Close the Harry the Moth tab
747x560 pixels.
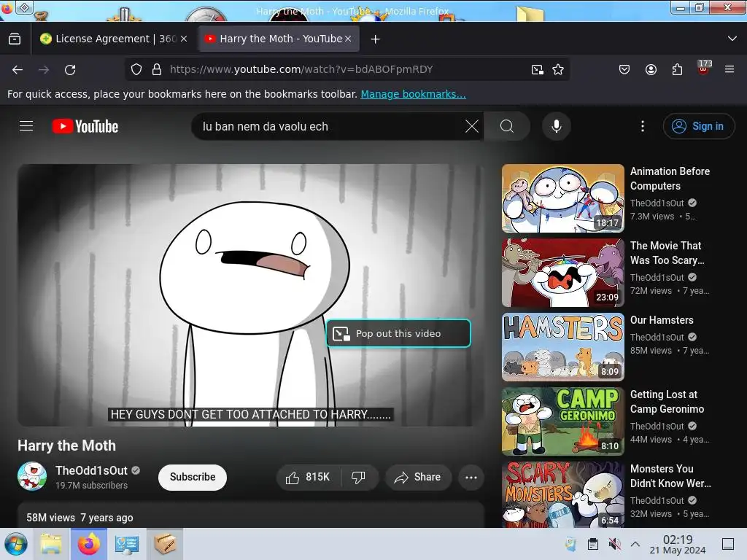tap(348, 39)
